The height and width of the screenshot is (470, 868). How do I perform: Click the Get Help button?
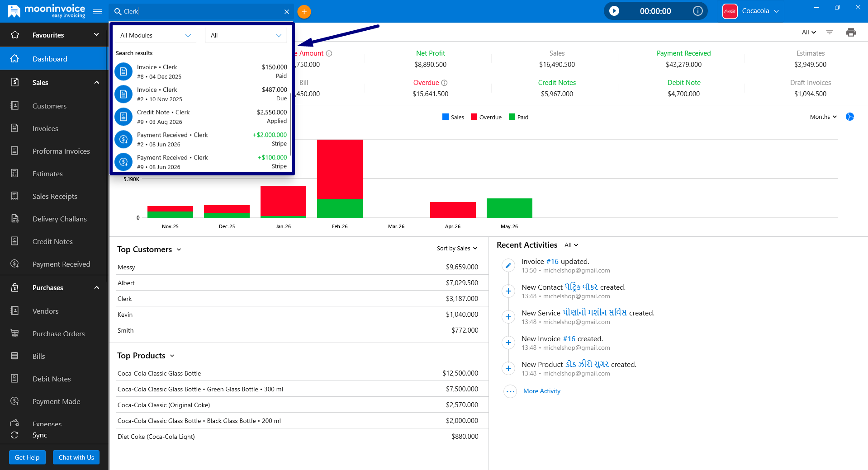click(x=27, y=457)
